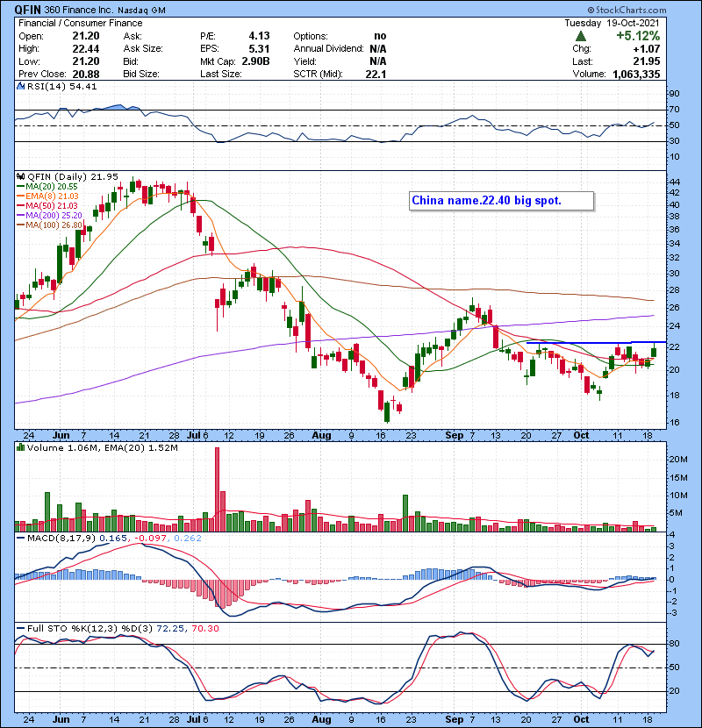Viewport: 702px width, 728px height.
Task: Click the RSI(14) panel line icon
Action: pyautogui.click(x=20, y=86)
